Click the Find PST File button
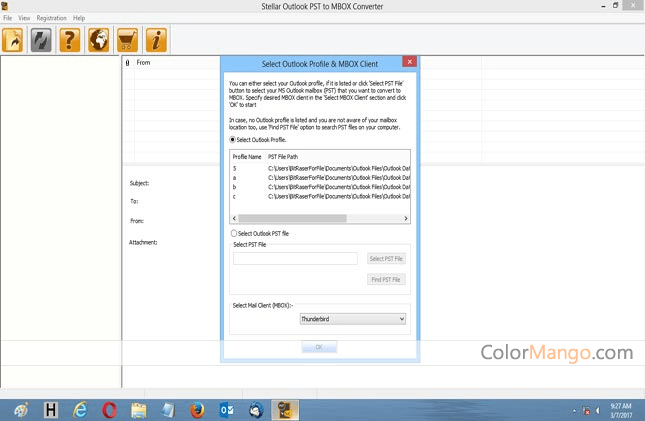The image size is (645, 421). (x=386, y=279)
